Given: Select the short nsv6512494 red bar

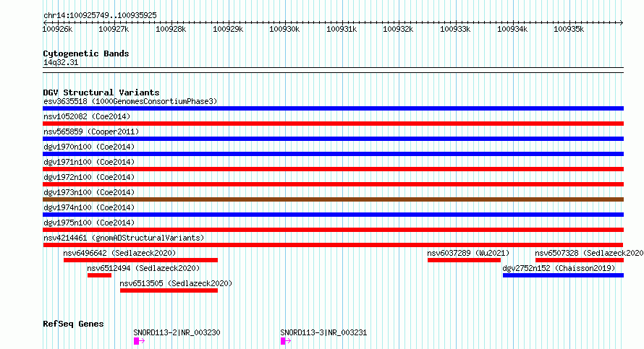Looking at the screenshot, I should (99, 275).
